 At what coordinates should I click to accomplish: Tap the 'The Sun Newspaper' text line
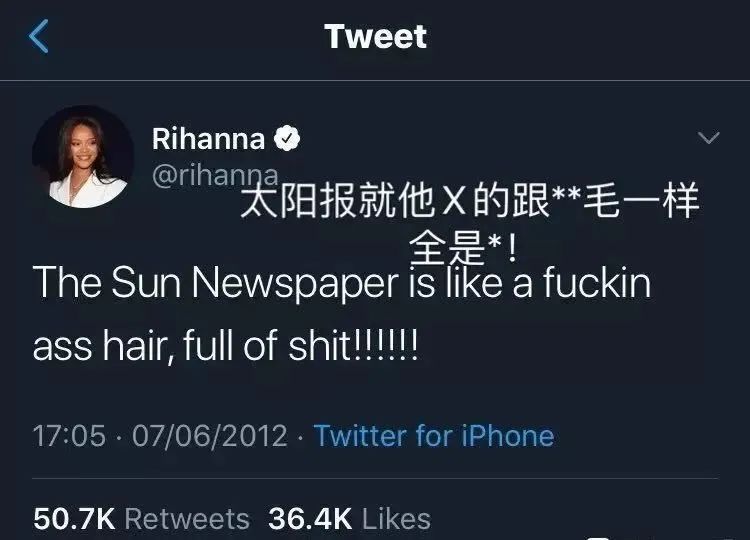pos(342,283)
